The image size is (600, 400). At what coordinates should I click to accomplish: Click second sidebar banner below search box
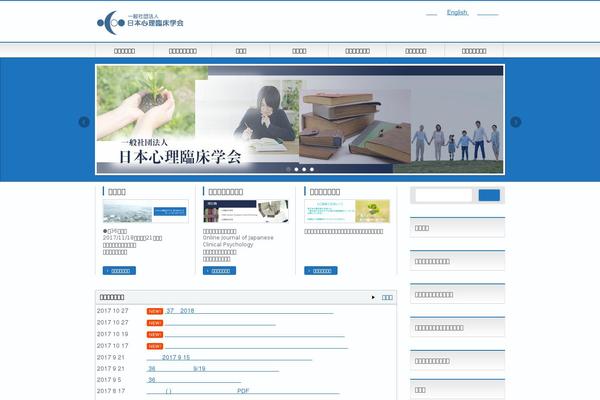click(457, 261)
